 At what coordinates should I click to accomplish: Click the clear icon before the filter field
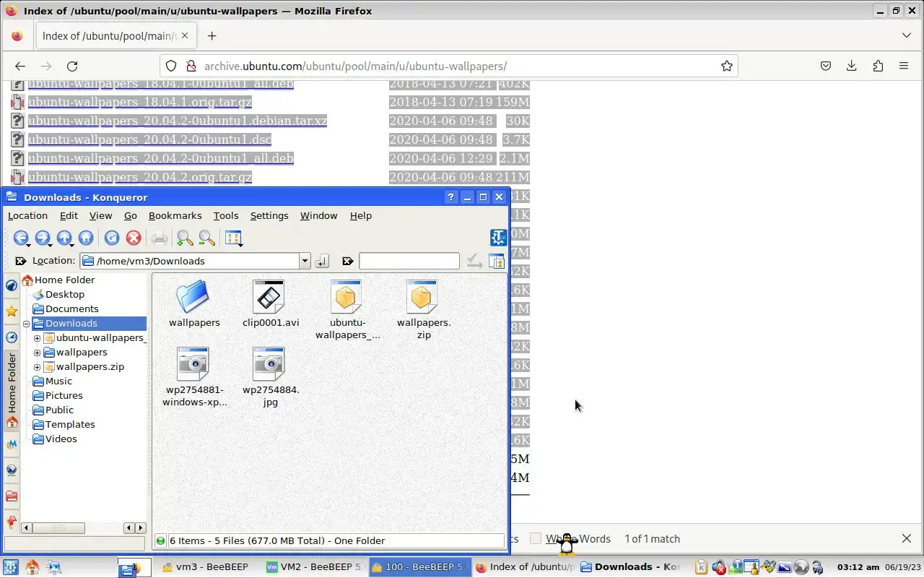(x=347, y=261)
